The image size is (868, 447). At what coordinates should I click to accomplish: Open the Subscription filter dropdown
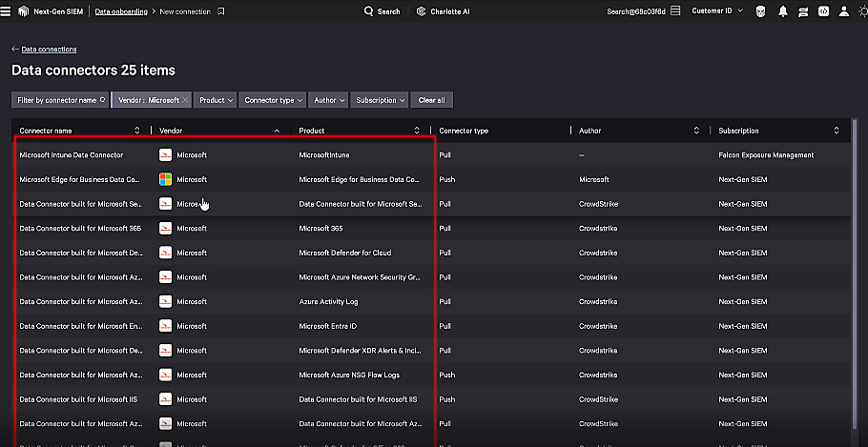coord(380,100)
